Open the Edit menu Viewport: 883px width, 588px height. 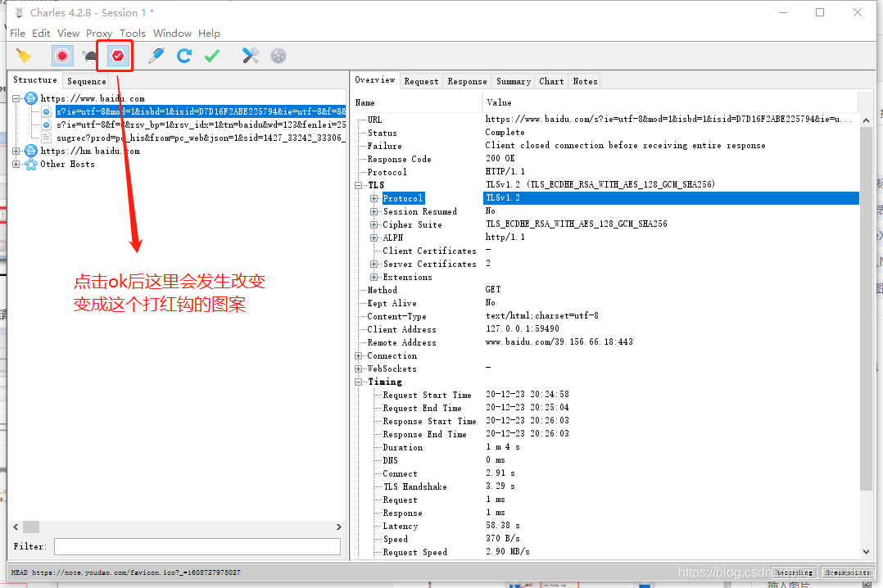[41, 34]
